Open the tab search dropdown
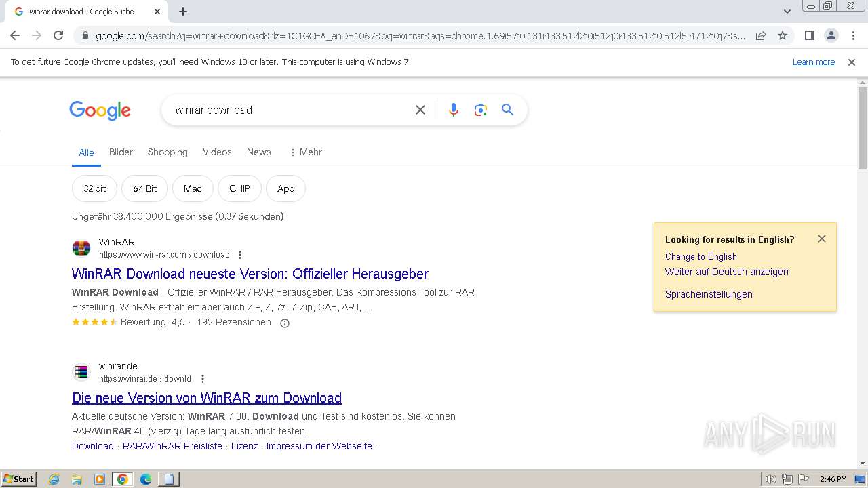868x488 pixels. click(787, 12)
